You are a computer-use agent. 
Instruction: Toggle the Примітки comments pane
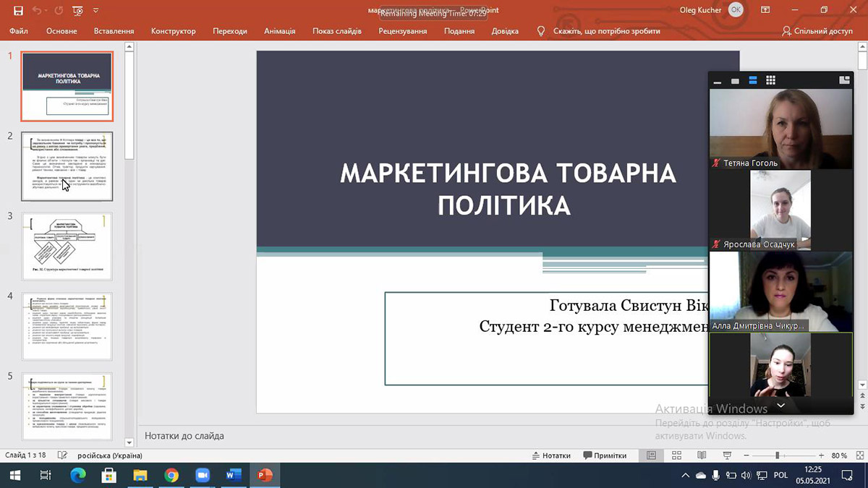[605, 455]
